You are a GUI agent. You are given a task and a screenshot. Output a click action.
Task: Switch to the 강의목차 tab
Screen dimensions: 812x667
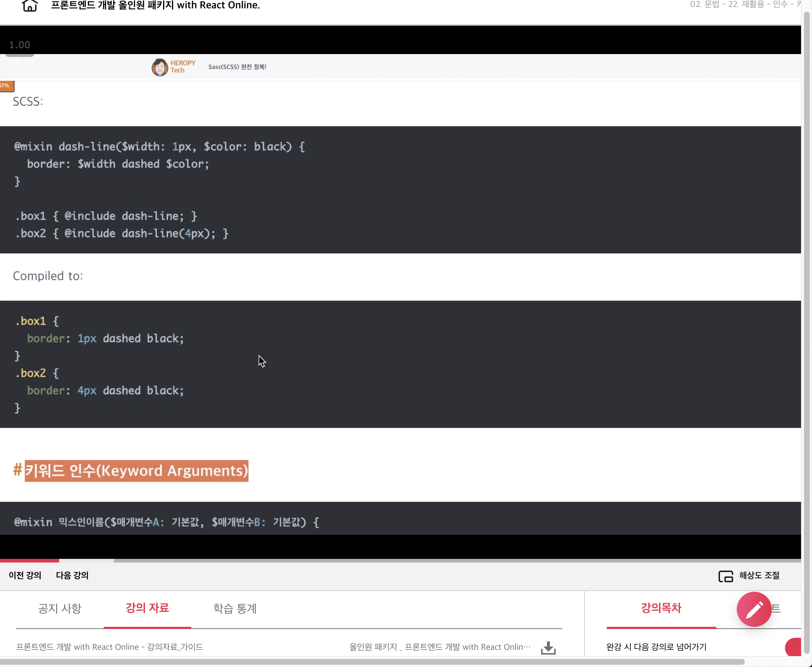(660, 608)
